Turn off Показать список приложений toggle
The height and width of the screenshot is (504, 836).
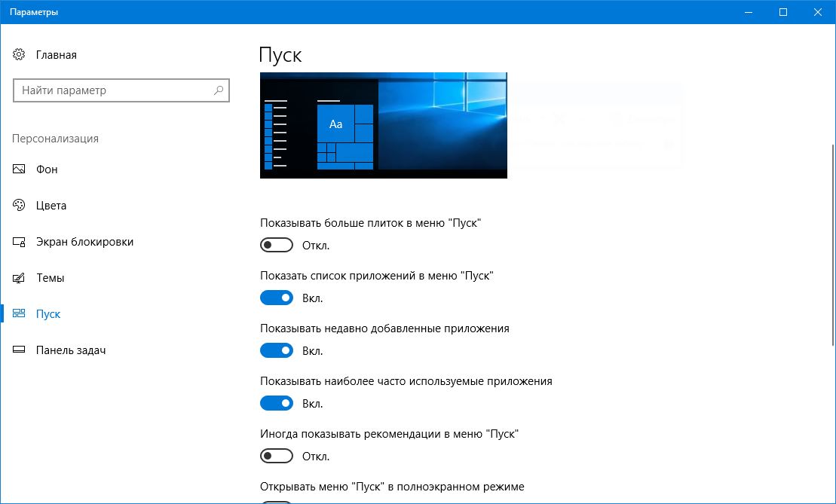click(277, 298)
